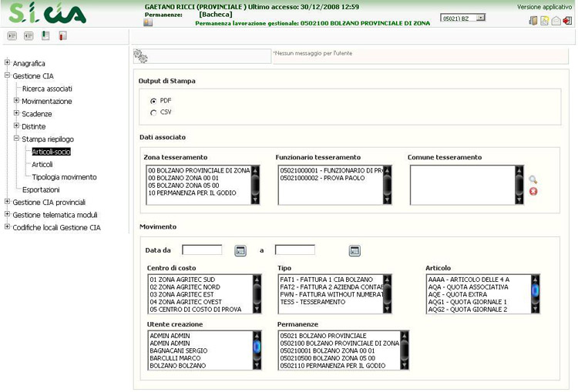Select '01 ZONA AGRITEC SUD' cost center

click(183, 280)
